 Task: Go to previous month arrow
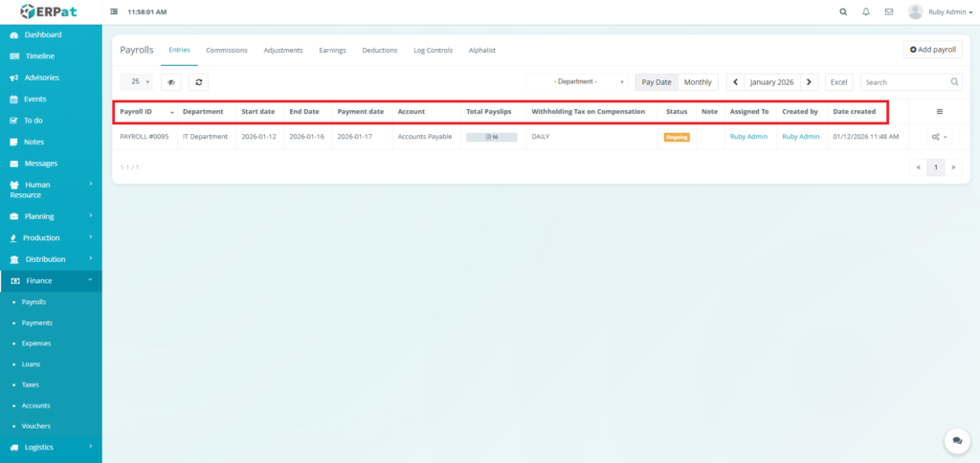pyautogui.click(x=735, y=82)
